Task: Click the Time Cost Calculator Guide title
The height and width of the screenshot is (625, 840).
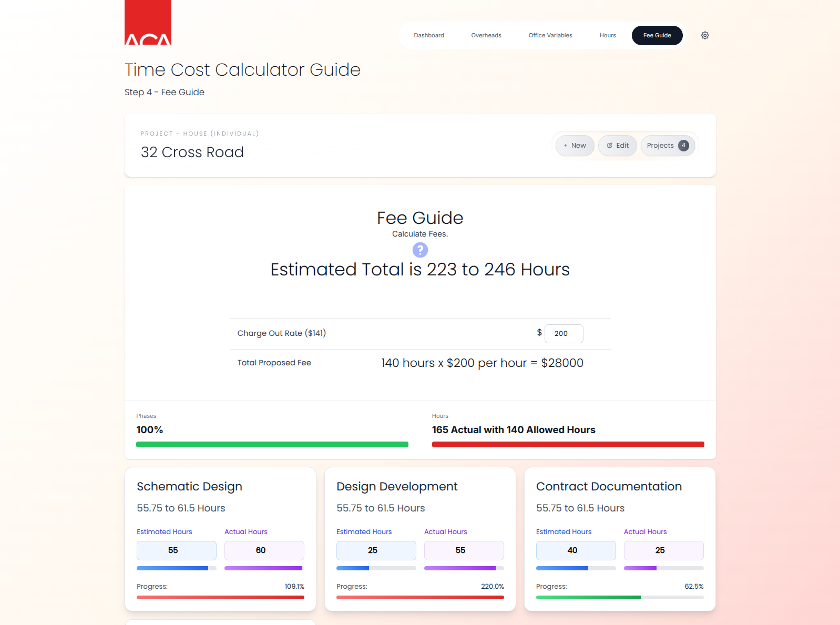Action: (x=242, y=70)
